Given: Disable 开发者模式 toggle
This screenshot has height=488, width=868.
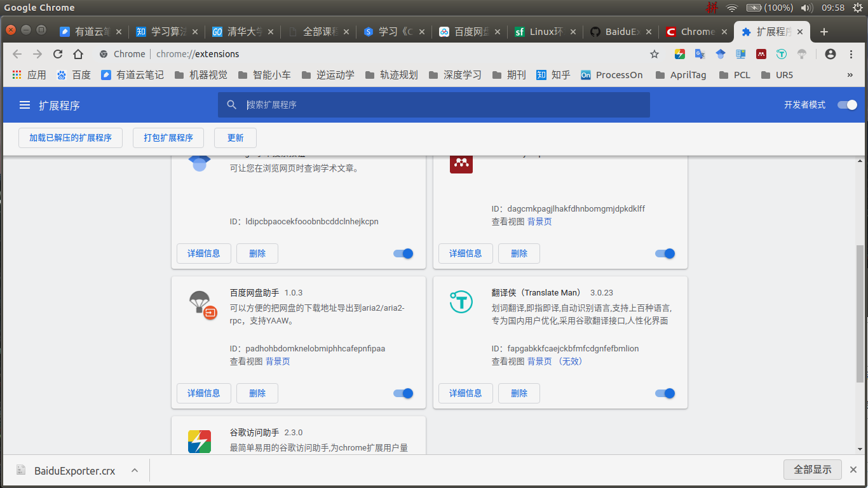Looking at the screenshot, I should [x=847, y=105].
